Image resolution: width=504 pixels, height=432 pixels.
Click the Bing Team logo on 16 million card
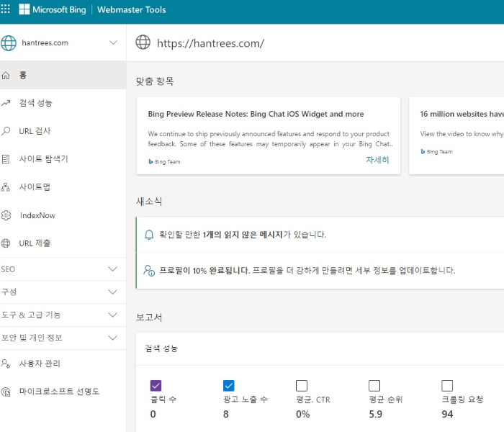423,151
